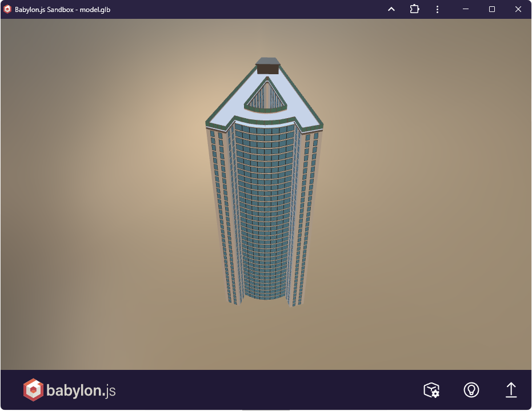Viewport: 532px width, 411px height.
Task: Click the building's glass window facade
Action: point(263,217)
